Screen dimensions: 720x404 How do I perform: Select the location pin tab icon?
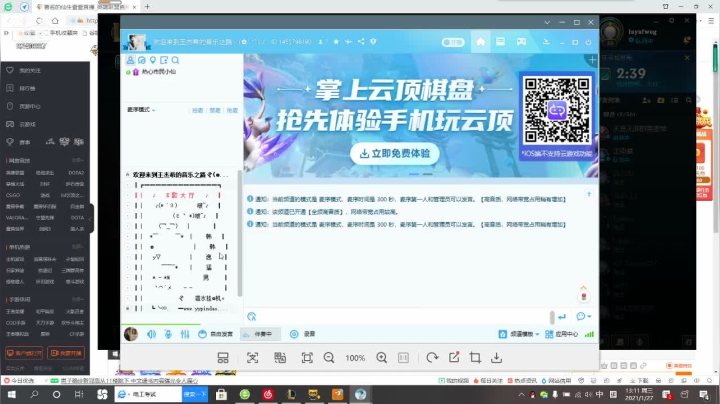pyautogui.click(x=153, y=60)
